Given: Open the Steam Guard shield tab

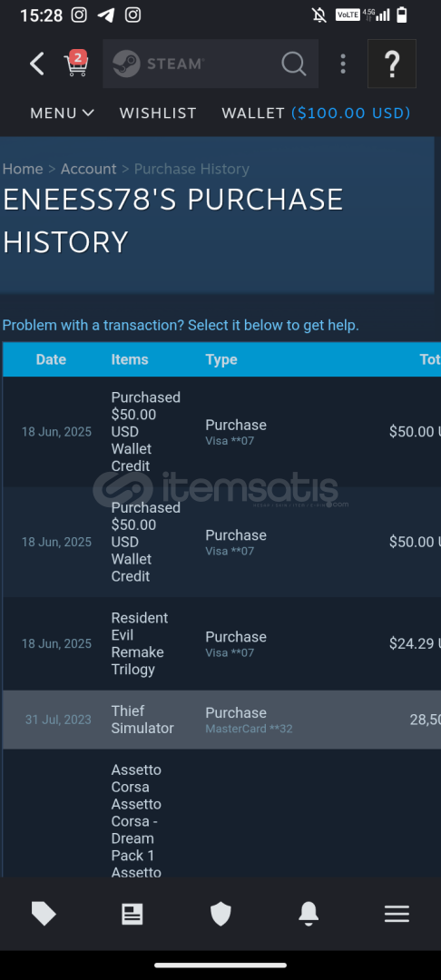Looking at the screenshot, I should click(220, 914).
